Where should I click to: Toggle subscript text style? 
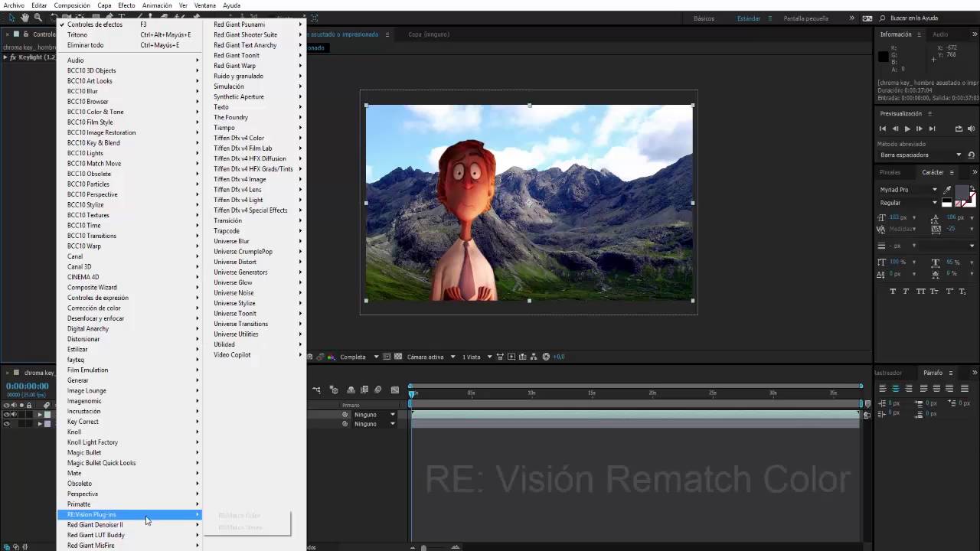tap(963, 292)
